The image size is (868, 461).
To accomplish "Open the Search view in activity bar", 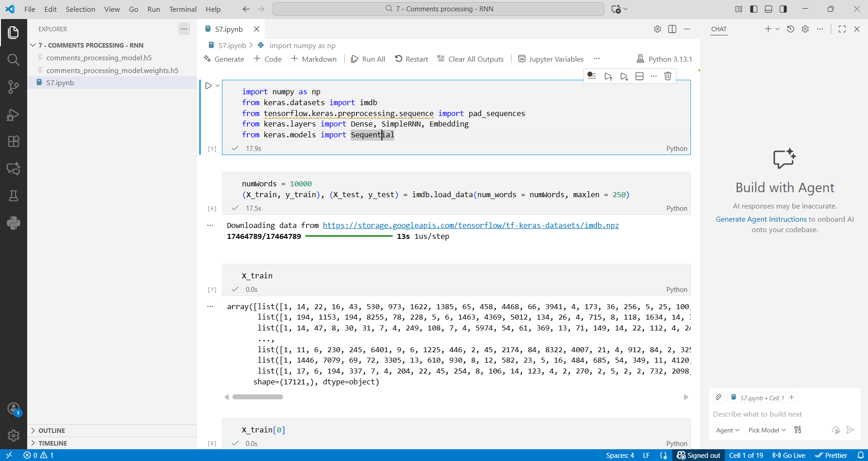I will [x=14, y=60].
